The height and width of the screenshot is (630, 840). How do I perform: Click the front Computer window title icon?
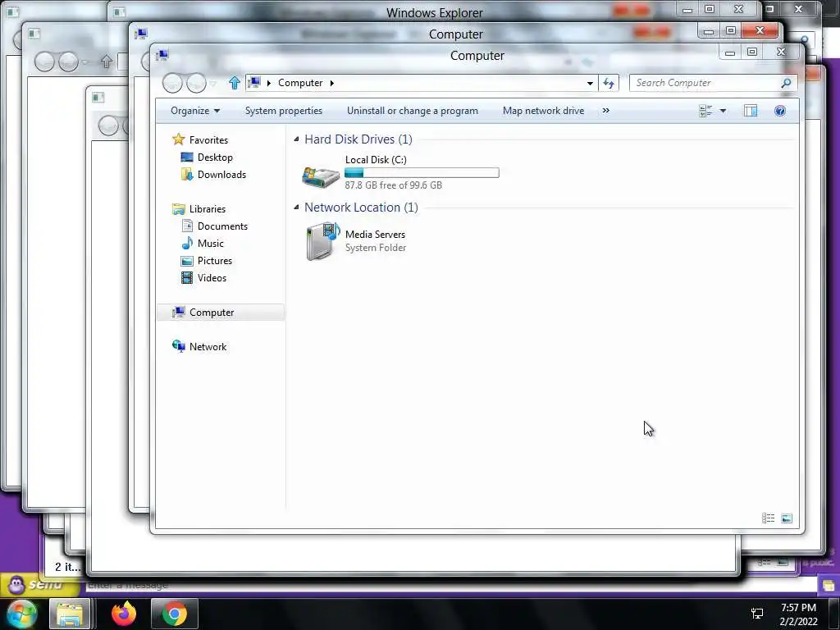click(x=162, y=55)
